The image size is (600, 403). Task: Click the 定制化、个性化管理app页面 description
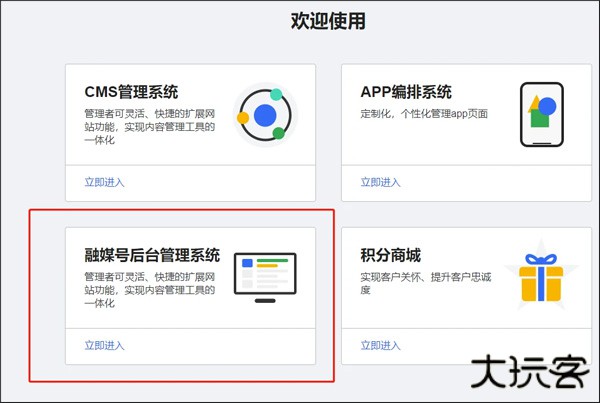pos(424,114)
